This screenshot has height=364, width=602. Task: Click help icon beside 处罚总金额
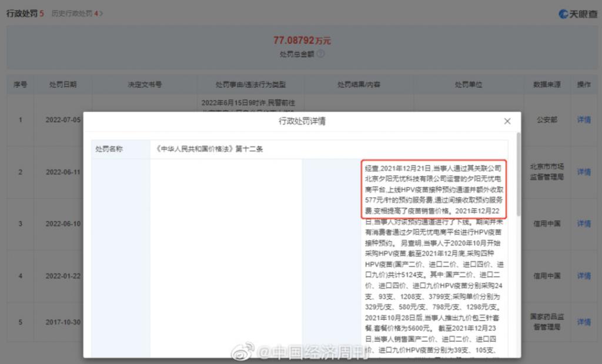[x=320, y=54]
